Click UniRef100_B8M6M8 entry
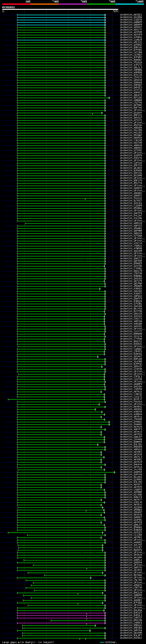 pos(131,334)
